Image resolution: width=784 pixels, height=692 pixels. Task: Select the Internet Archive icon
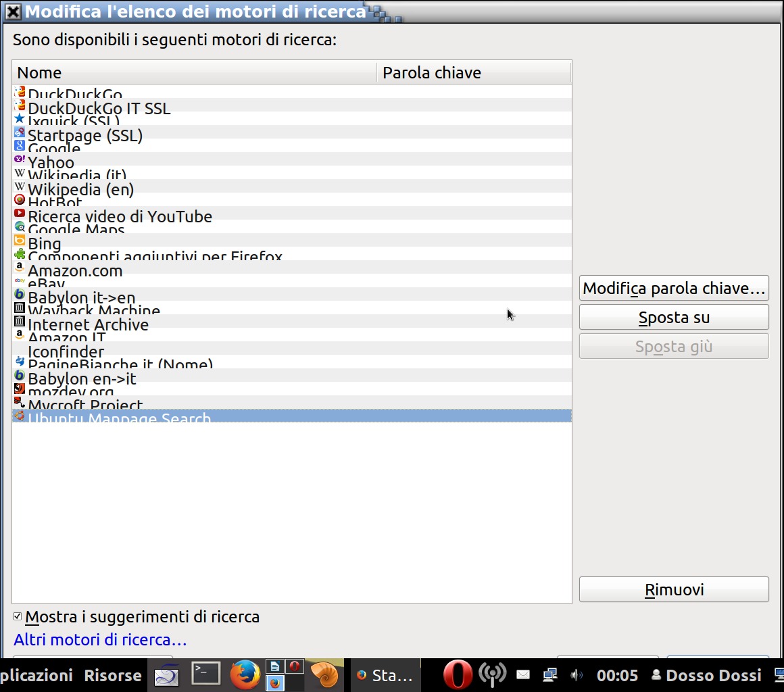(20, 321)
